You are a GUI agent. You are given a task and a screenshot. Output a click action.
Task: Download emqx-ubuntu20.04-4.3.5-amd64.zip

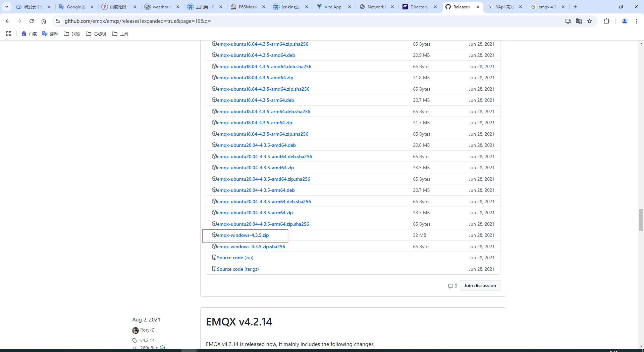(255, 168)
